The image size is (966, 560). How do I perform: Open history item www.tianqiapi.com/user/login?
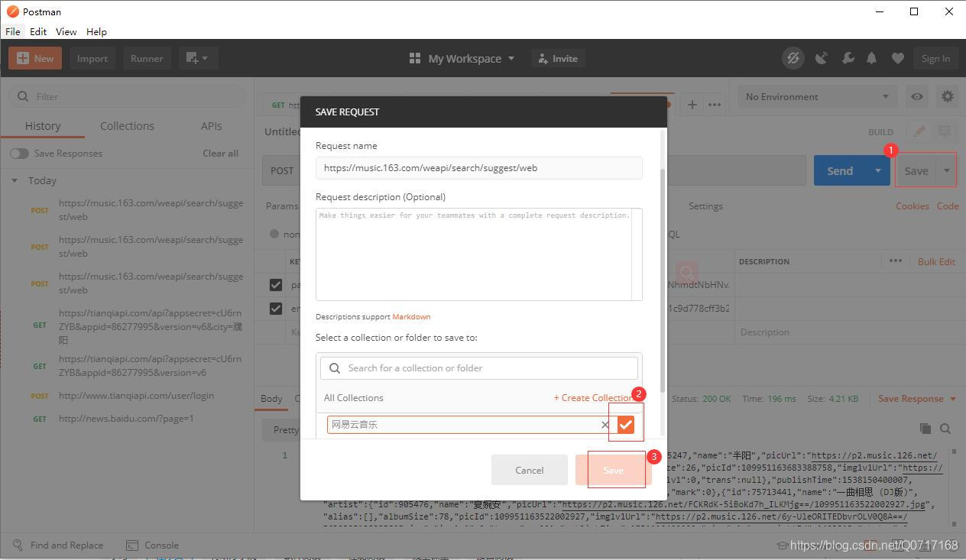coord(136,396)
